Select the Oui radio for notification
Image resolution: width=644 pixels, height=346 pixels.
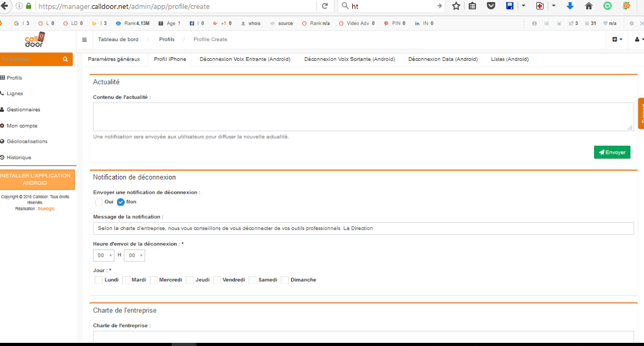(99, 202)
